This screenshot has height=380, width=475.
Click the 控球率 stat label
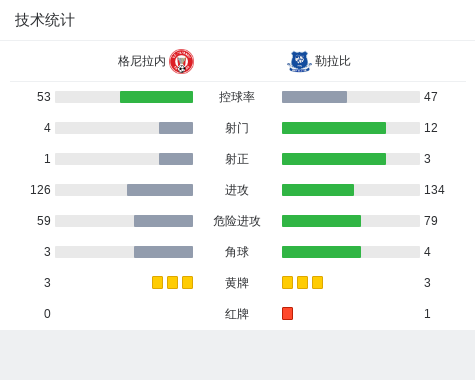pyautogui.click(x=237, y=97)
